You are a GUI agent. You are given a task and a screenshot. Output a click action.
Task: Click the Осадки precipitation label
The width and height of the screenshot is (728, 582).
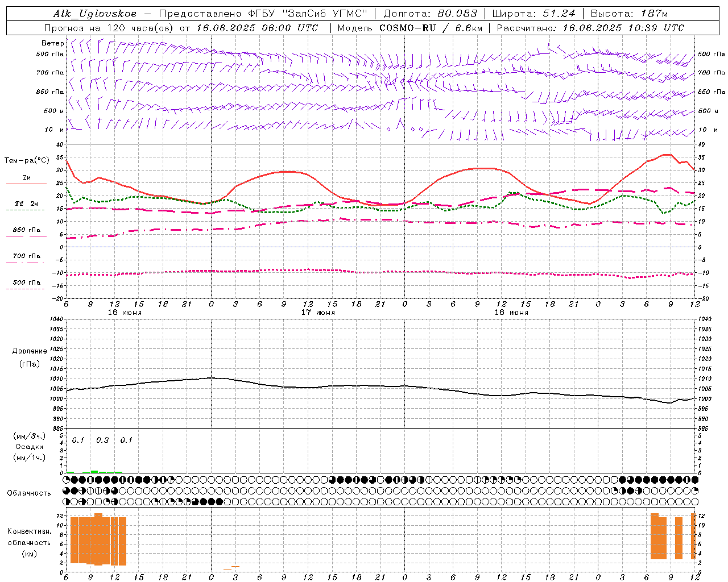pyautogui.click(x=30, y=447)
